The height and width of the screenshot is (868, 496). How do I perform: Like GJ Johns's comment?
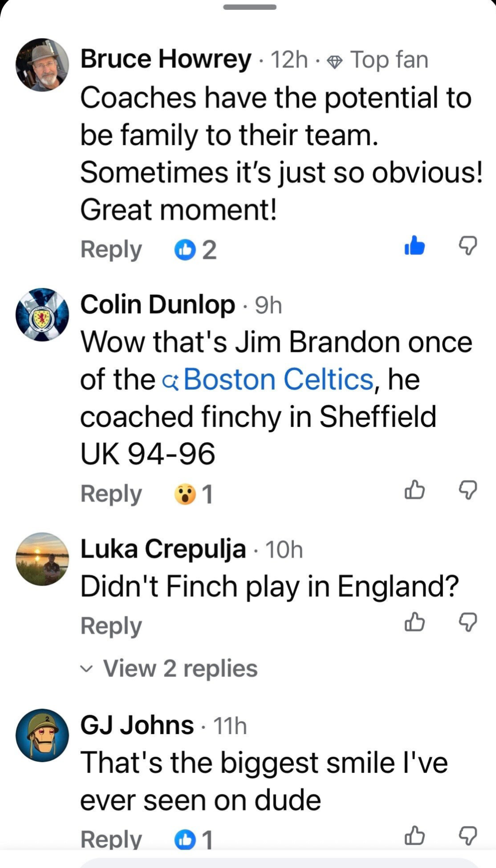pyautogui.click(x=414, y=836)
